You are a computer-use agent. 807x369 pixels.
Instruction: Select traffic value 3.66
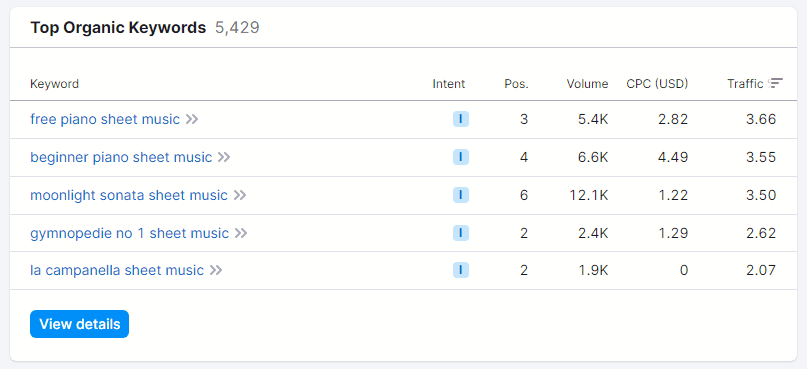pos(761,119)
